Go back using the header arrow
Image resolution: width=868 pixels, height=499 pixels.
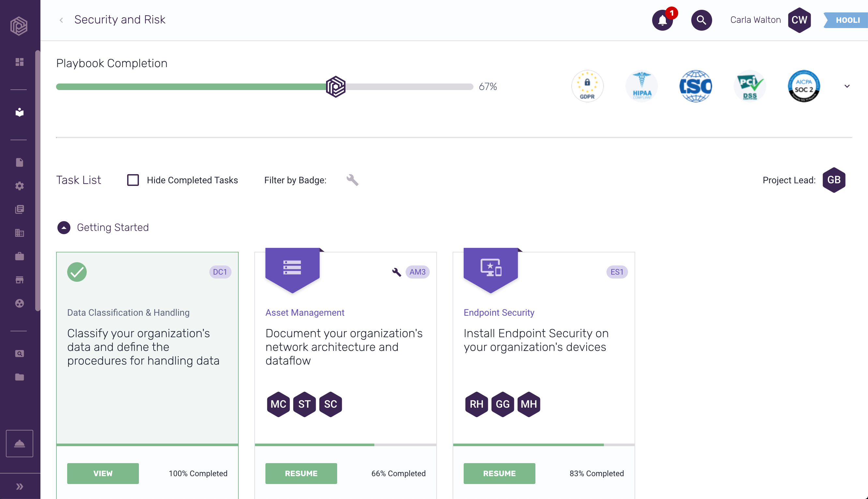(x=61, y=20)
